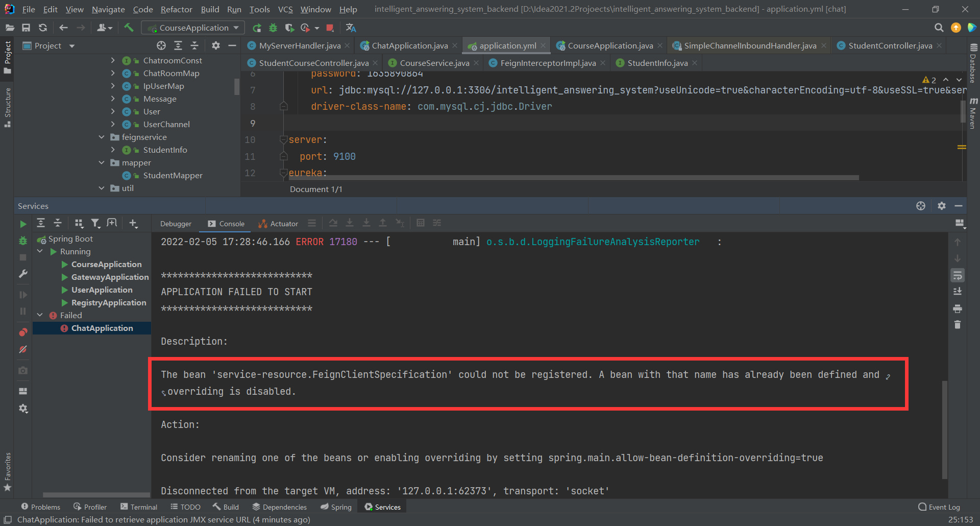The height and width of the screenshot is (526, 980).
Task: Open the Problems tool window
Action: pos(40,507)
